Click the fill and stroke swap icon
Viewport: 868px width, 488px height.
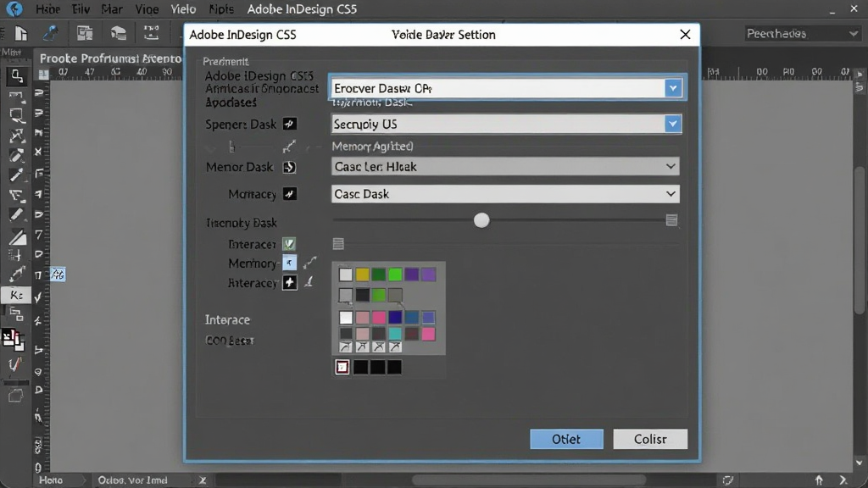pos(13,339)
